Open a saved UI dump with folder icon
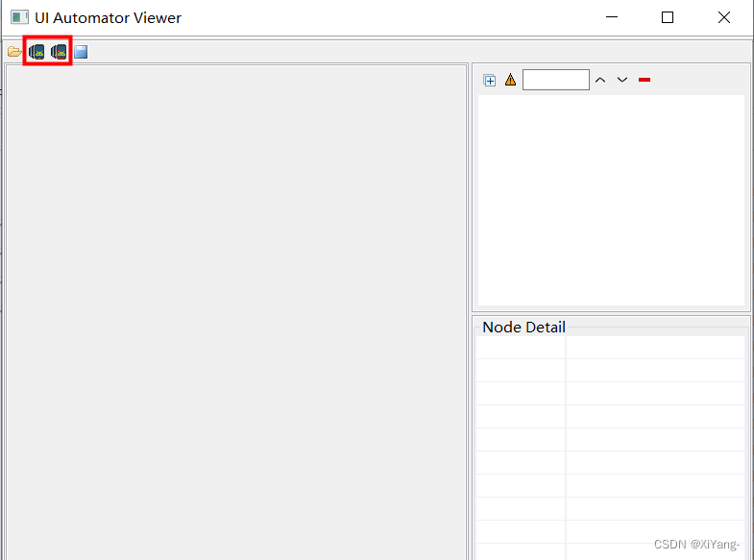 pyautogui.click(x=14, y=52)
